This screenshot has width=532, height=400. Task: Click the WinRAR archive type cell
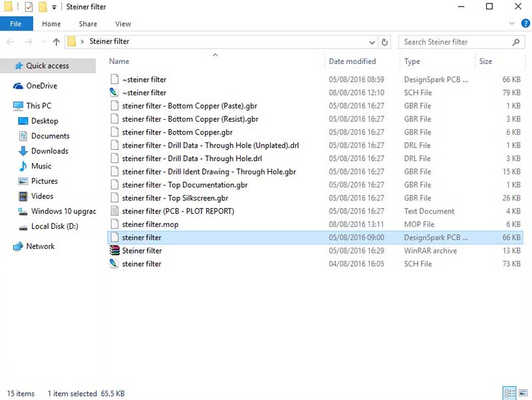pyautogui.click(x=430, y=251)
